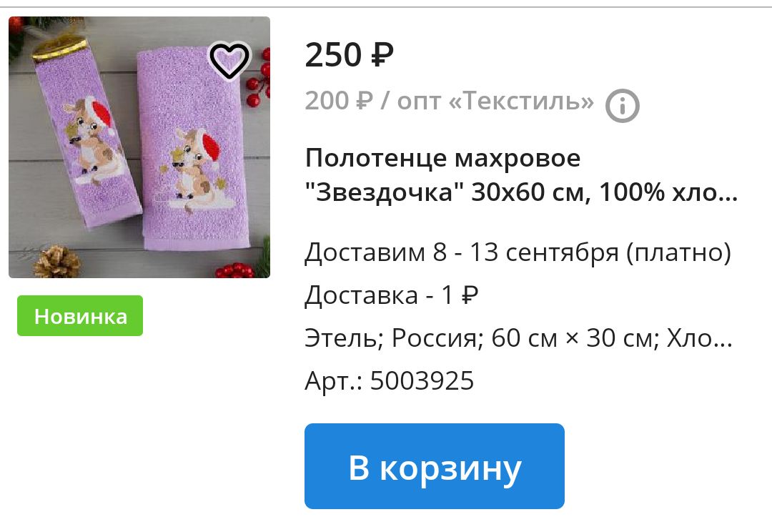Add the towel to cart with В корзину
Viewport: 772px width, 532px height.
[x=435, y=466]
